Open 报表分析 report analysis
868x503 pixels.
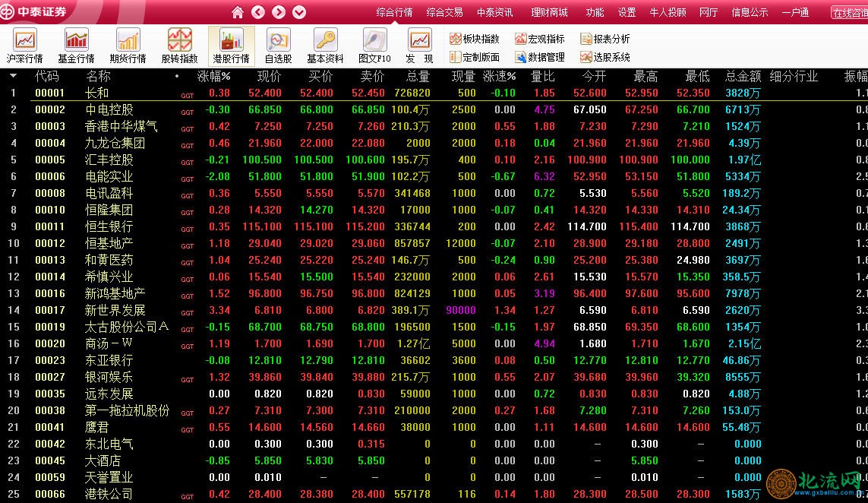(x=605, y=39)
